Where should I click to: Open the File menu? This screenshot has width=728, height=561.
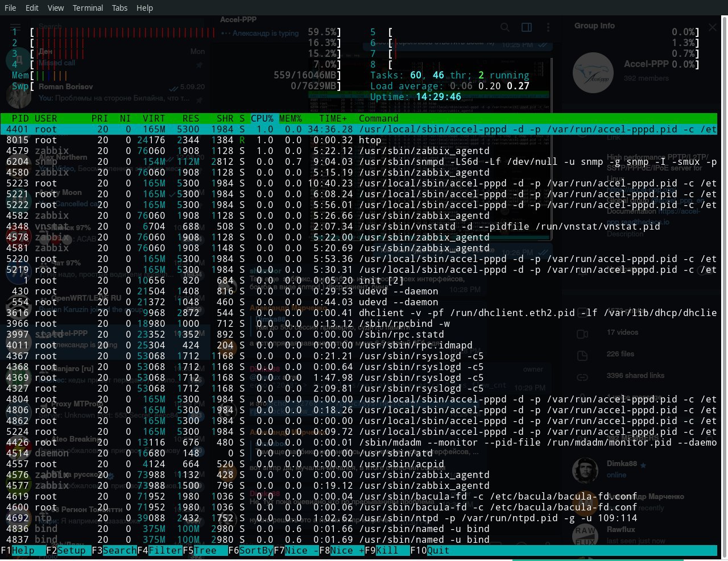[x=10, y=8]
